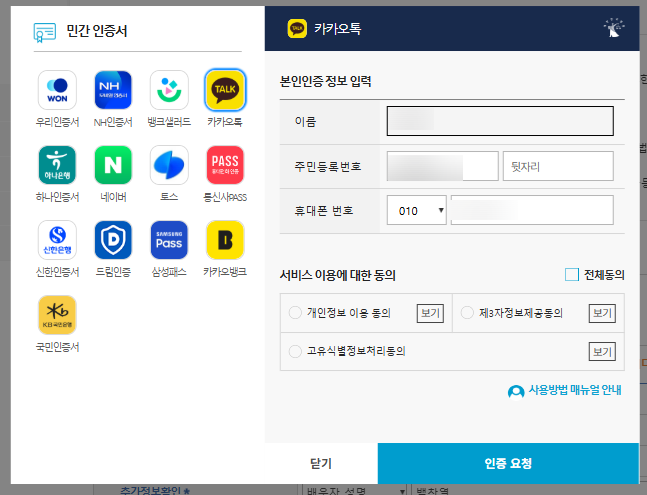Select the 국민인증서 KB icon
647x495 pixels.
57,315
